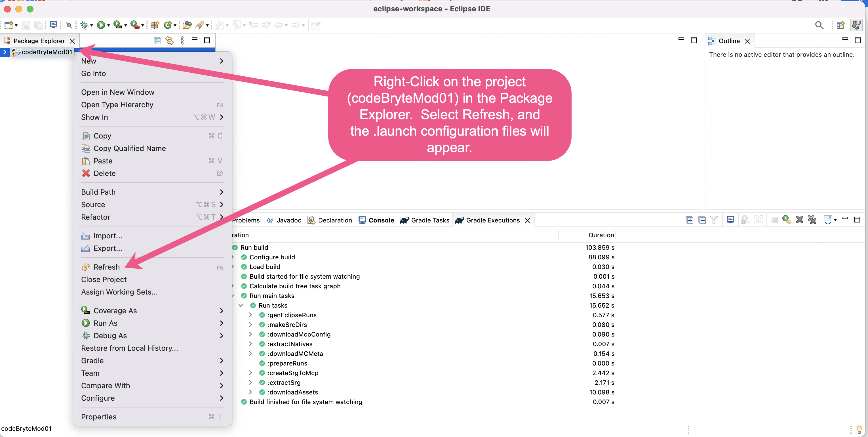Toggle the filter funnel in Gradle Executions
868x437 pixels.
pyautogui.click(x=714, y=220)
